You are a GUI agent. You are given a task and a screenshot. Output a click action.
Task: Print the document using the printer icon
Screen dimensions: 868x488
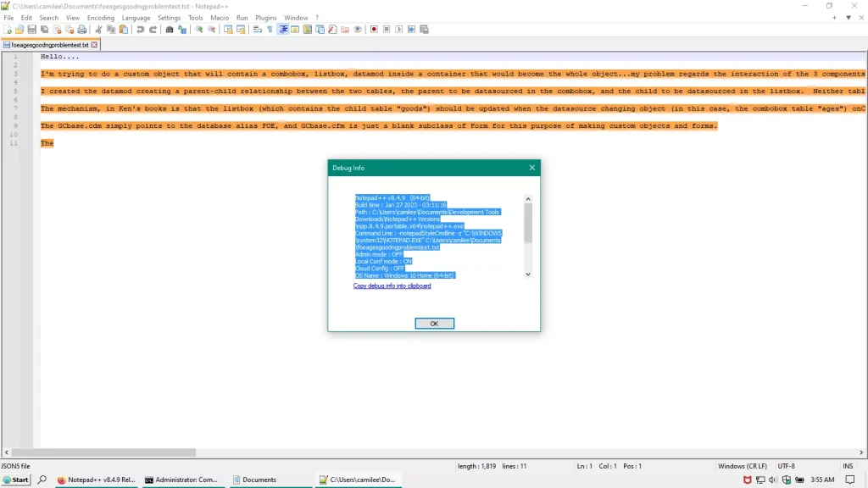[x=82, y=29]
